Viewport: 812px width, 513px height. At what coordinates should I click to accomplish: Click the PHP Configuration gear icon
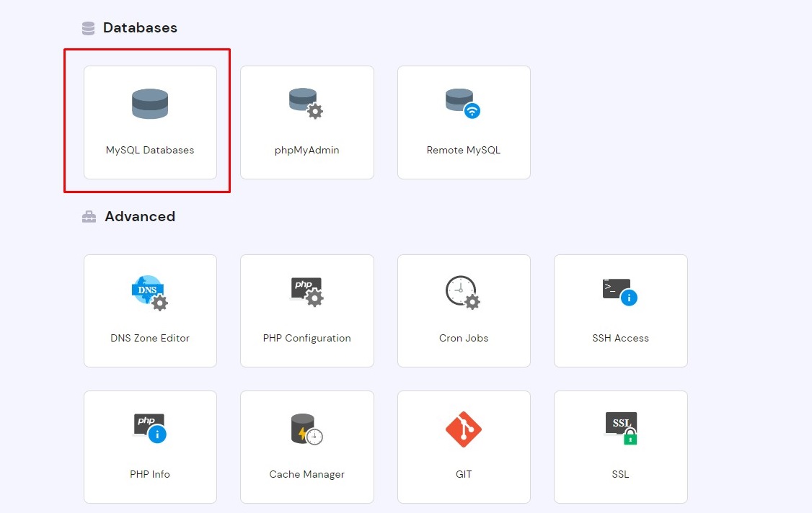coord(306,292)
